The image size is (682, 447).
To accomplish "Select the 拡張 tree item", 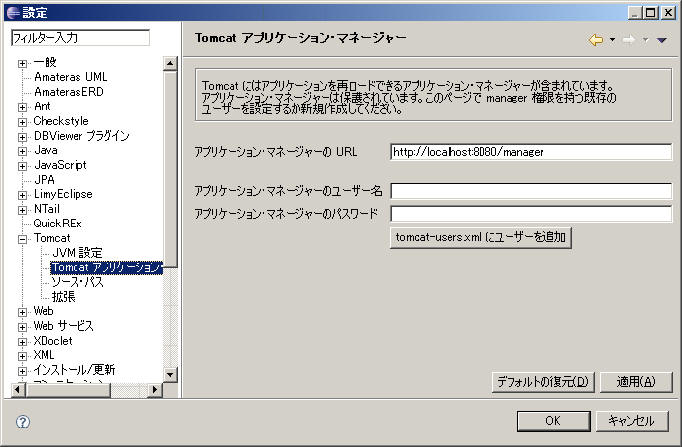I will click(x=63, y=296).
